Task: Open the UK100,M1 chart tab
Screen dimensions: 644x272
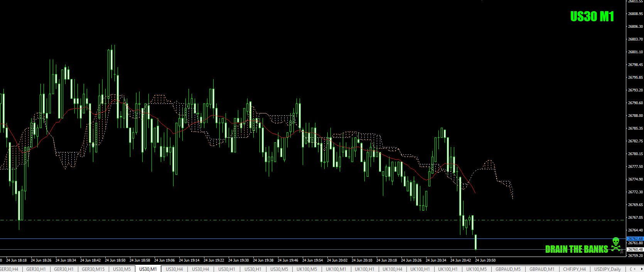Action: (336, 269)
